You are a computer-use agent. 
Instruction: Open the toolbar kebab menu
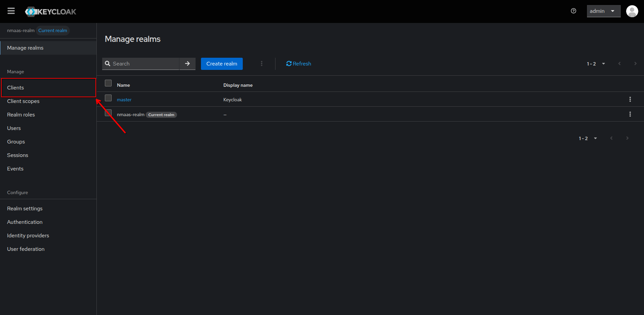262,63
